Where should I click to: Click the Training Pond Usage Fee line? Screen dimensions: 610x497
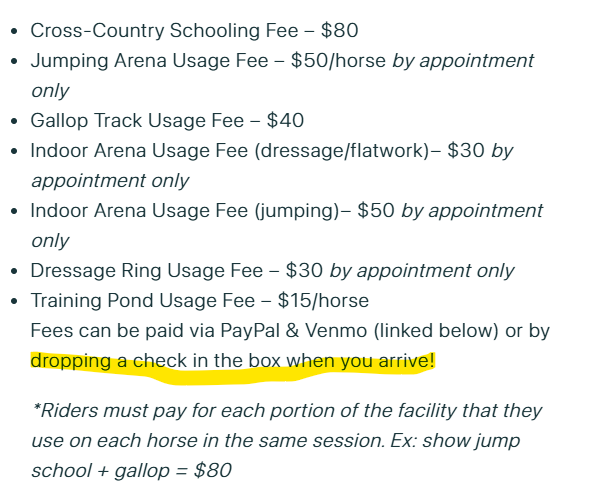pyautogui.click(x=200, y=301)
